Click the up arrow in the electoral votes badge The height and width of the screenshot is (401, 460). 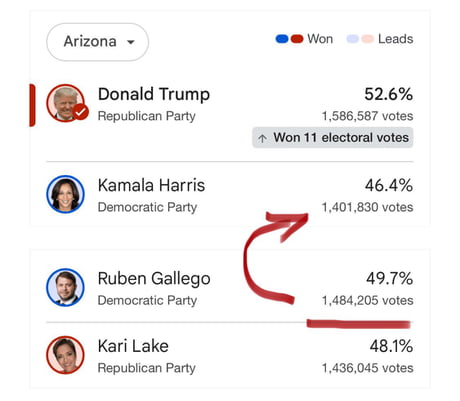tap(262, 138)
